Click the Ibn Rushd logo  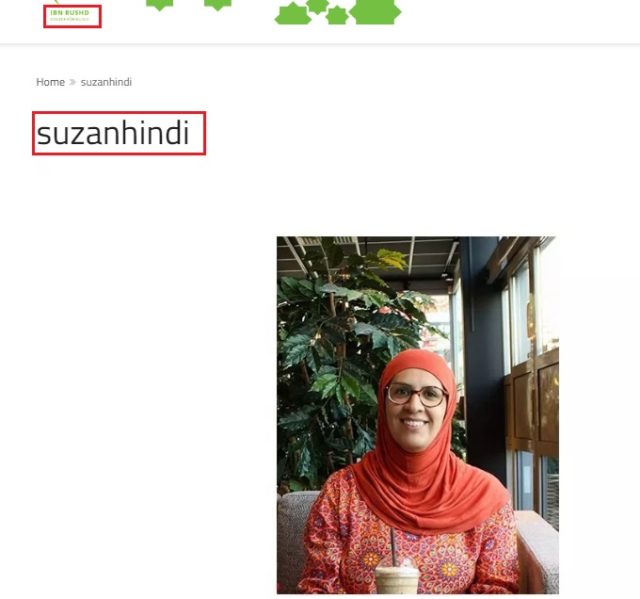(x=72, y=16)
